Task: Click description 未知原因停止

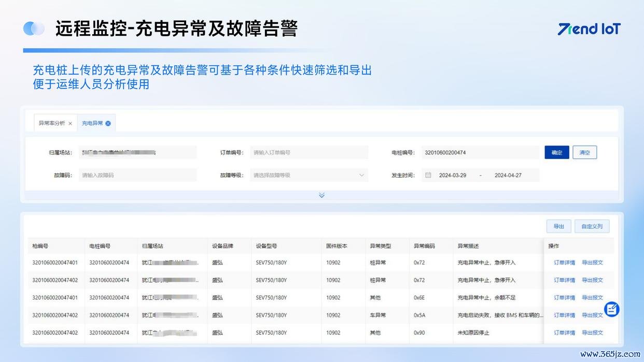Action: point(473,333)
